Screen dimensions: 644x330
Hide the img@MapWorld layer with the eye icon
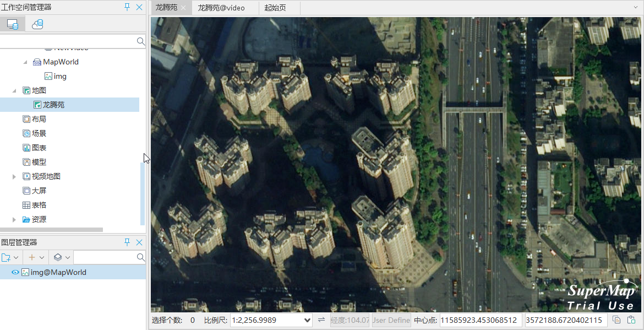click(15, 272)
